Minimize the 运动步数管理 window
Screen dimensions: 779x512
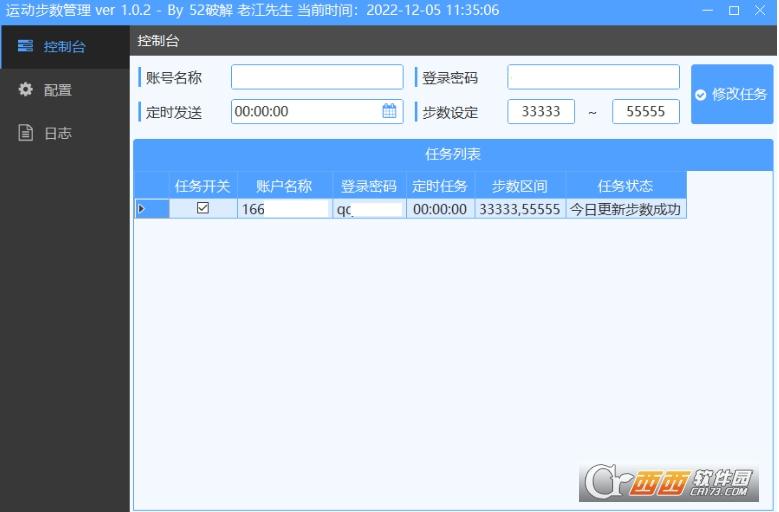click(708, 10)
